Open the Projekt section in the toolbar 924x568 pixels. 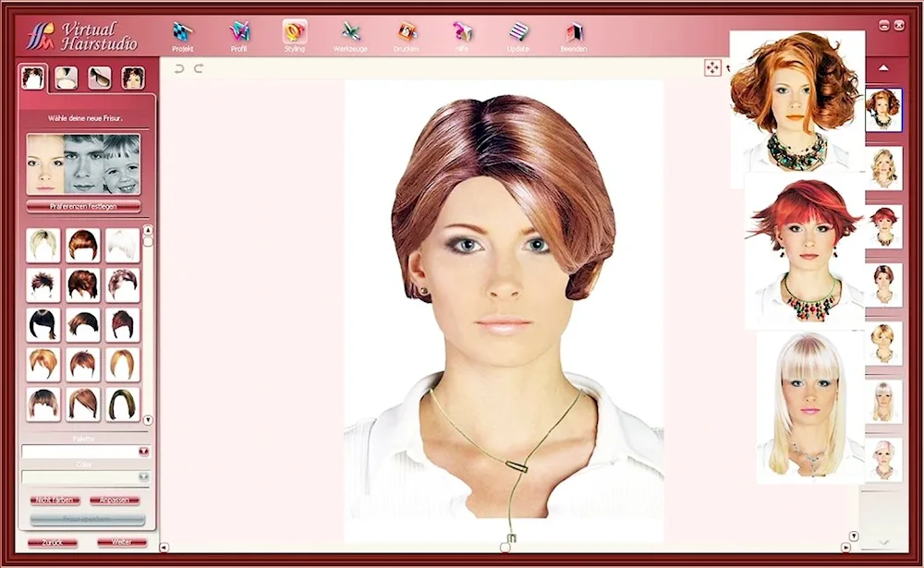tap(182, 34)
